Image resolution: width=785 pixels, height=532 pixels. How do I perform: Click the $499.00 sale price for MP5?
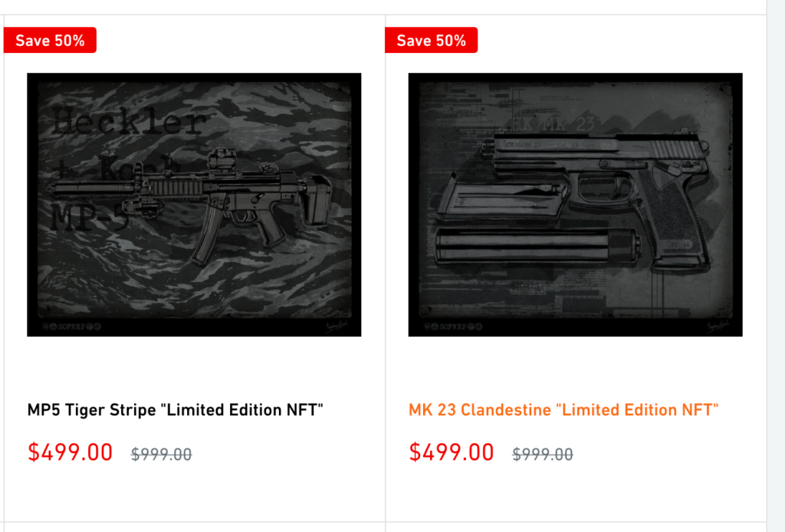coord(71,452)
